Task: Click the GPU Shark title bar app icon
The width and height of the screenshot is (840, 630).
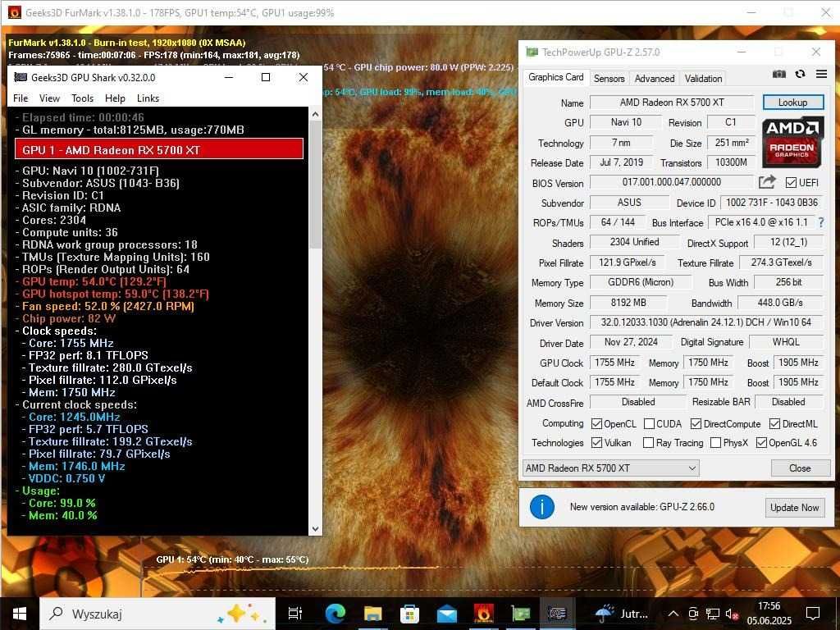Action: tap(21, 77)
